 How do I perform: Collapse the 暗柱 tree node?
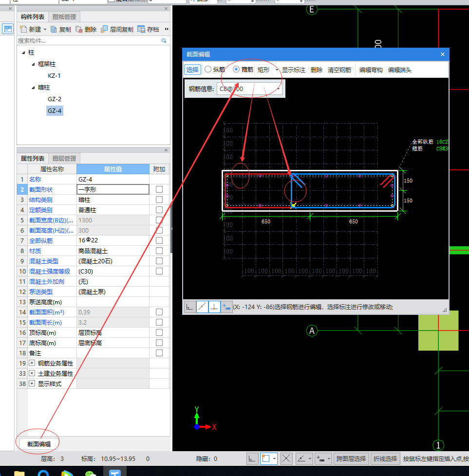point(33,88)
